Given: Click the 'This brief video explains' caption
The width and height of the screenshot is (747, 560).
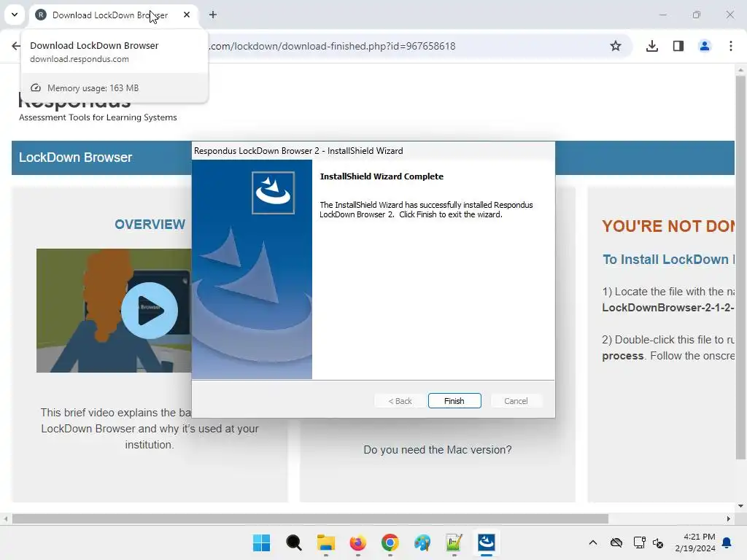Looking at the screenshot, I should point(150,429).
